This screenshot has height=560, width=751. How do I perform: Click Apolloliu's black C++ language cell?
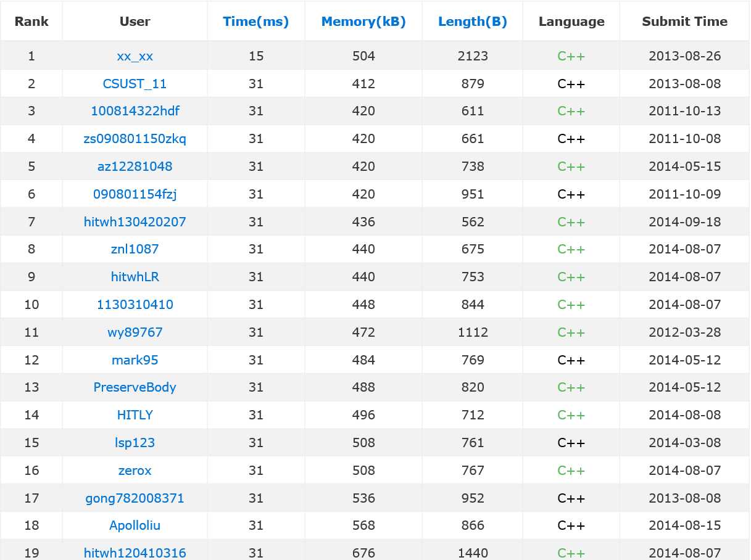(x=571, y=525)
